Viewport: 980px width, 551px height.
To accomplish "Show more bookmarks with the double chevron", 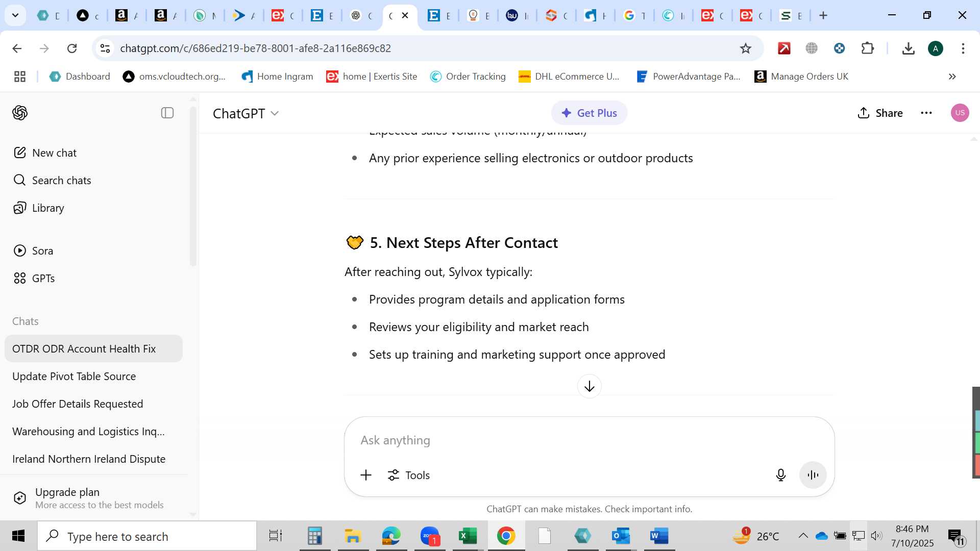I will pos(952,77).
